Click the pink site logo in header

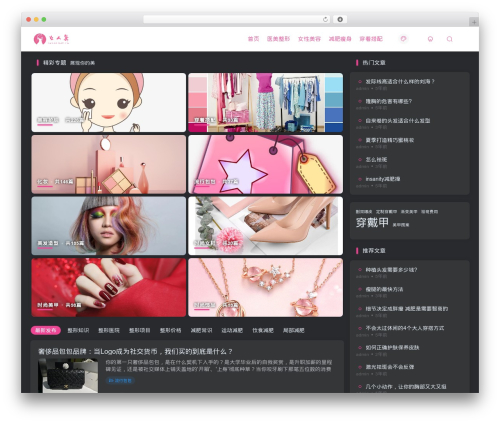pyautogui.click(x=52, y=39)
